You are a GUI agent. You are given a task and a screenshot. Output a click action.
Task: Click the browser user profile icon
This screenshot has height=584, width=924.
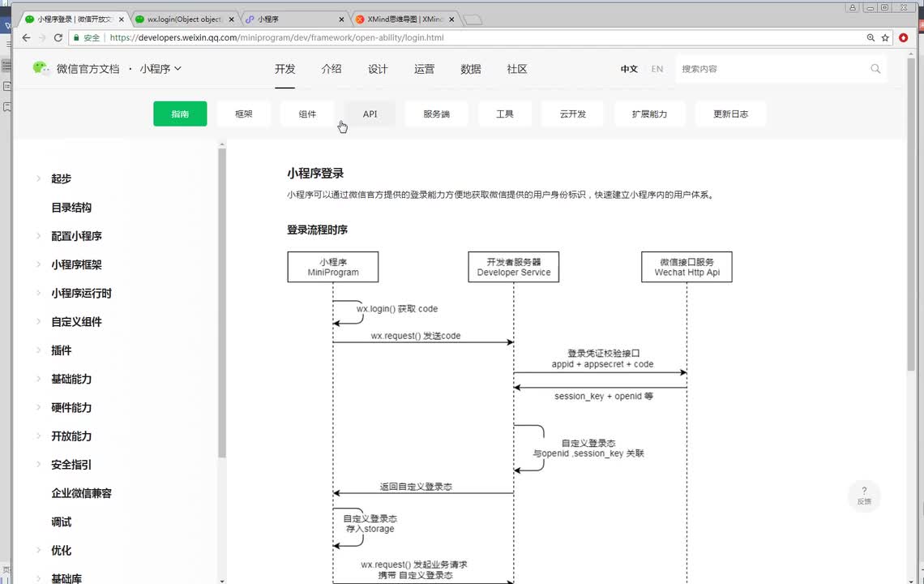852,7
